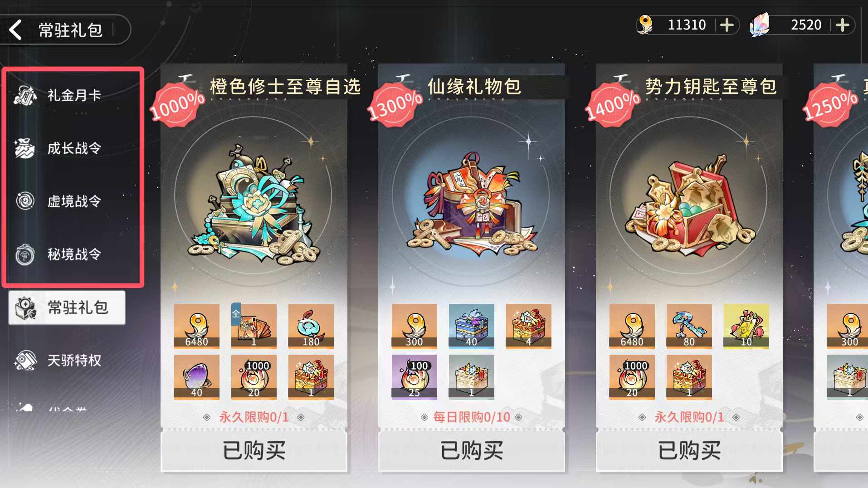Inspect the purple egg item with quantity 40
Viewport: 868px width, 488px height.
[196, 377]
